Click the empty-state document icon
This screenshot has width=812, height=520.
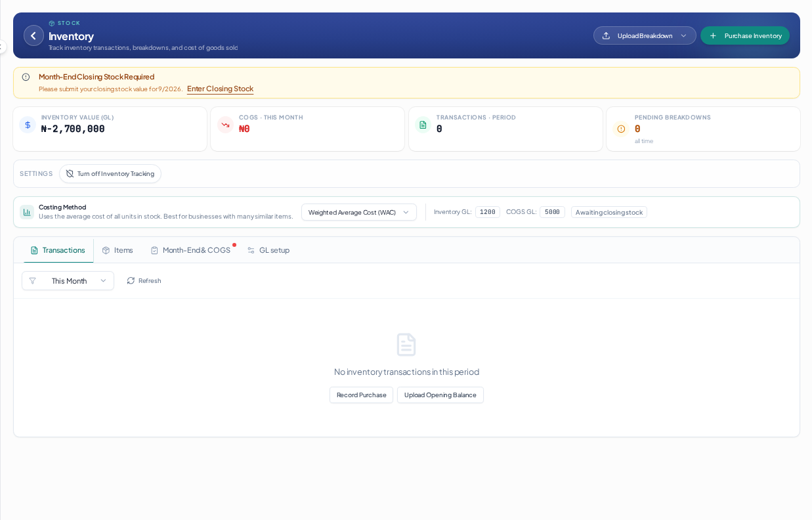coord(406,345)
